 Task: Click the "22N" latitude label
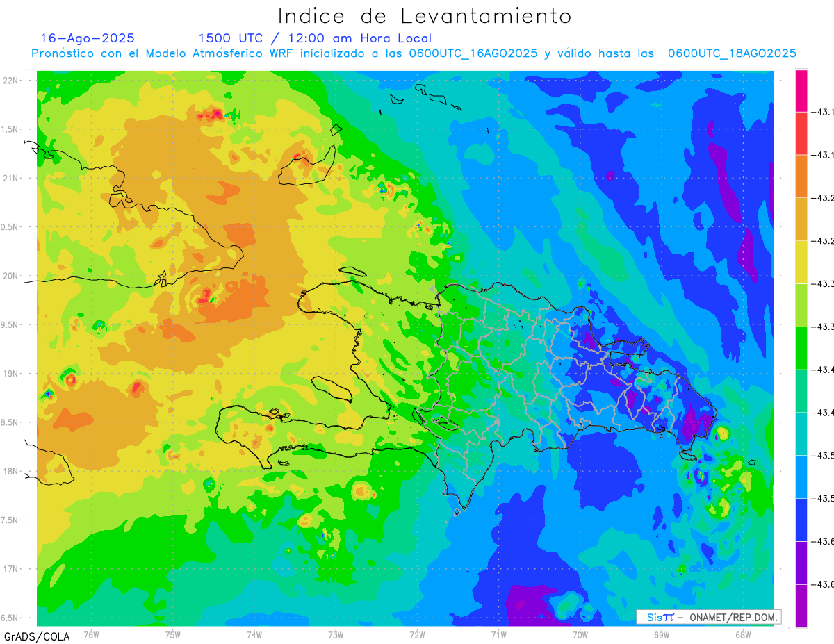[x=11, y=81]
